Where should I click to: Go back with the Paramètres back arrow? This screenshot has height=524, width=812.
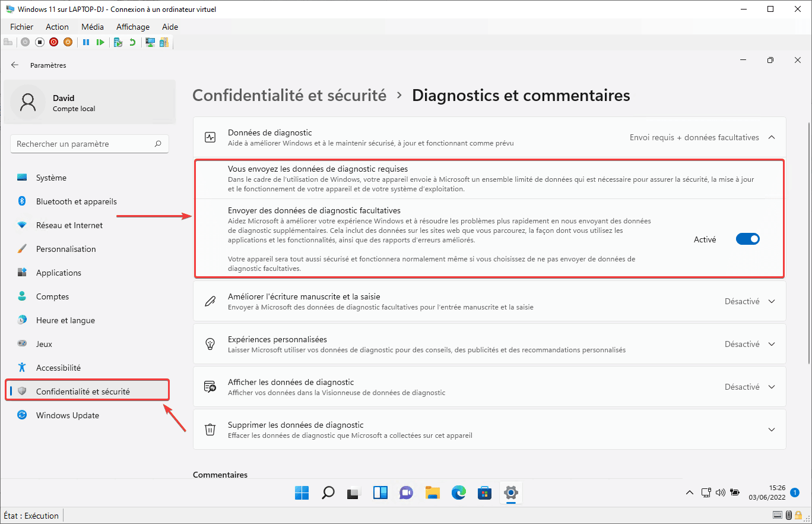pos(14,65)
